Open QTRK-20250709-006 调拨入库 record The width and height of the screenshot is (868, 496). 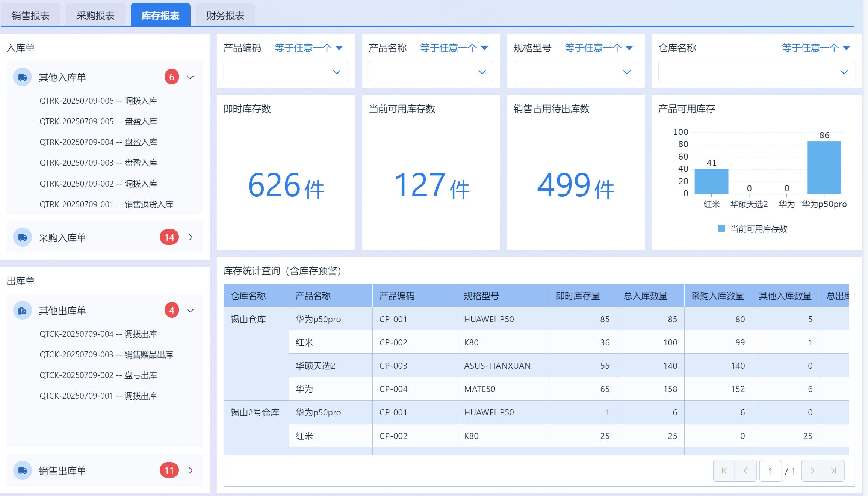click(98, 101)
